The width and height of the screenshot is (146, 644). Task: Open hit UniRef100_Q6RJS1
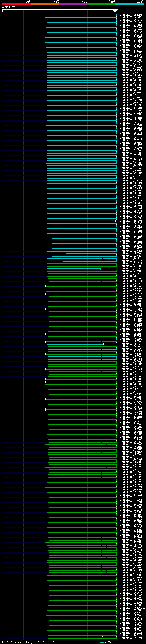pyautogui.click(x=131, y=20)
